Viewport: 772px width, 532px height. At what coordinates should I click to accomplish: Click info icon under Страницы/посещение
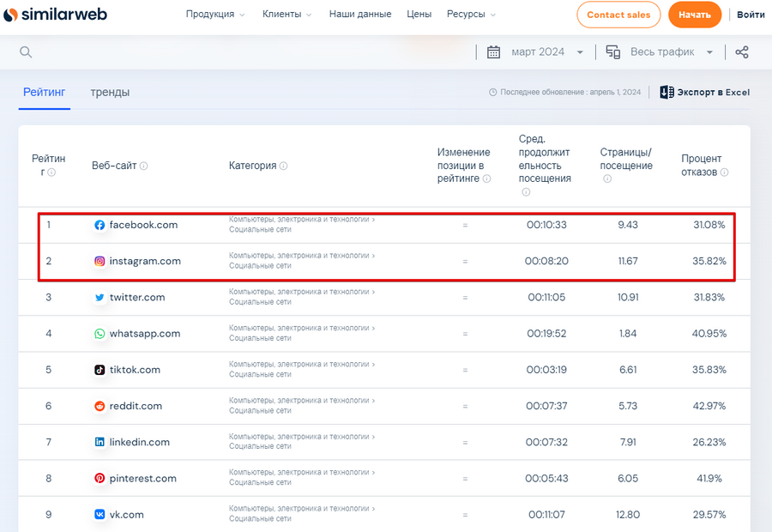pos(607,178)
